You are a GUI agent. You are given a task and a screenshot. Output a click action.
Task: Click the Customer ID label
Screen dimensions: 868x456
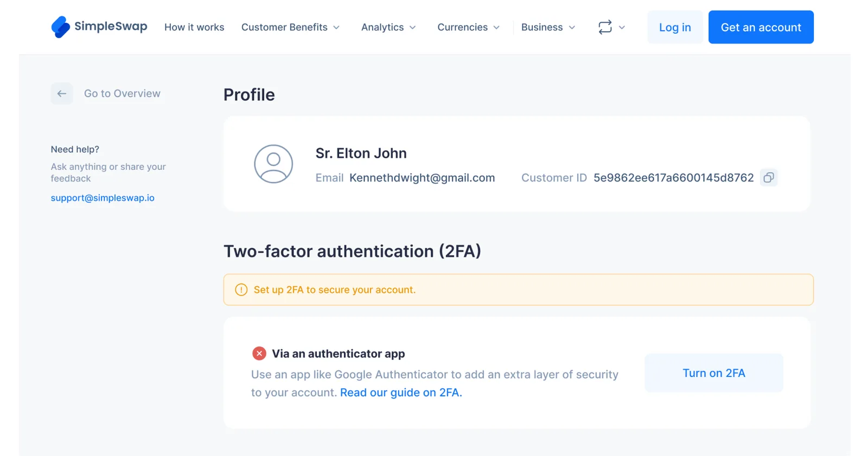(x=554, y=178)
